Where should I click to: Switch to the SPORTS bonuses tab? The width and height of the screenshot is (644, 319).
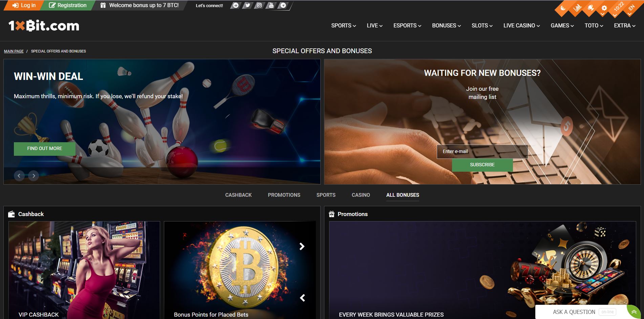click(x=326, y=195)
